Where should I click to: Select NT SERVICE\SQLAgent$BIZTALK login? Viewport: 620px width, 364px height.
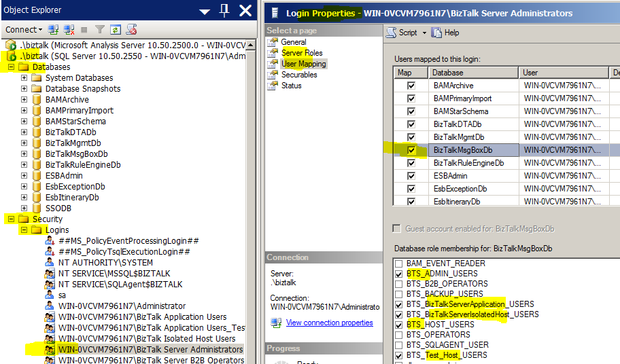click(120, 285)
